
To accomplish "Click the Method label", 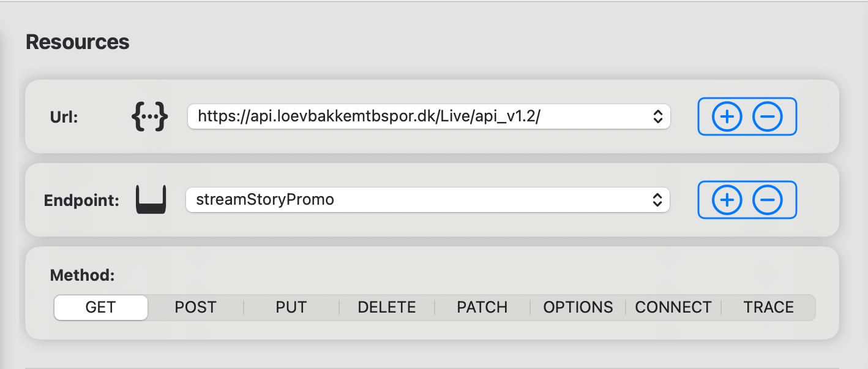I will tap(83, 275).
